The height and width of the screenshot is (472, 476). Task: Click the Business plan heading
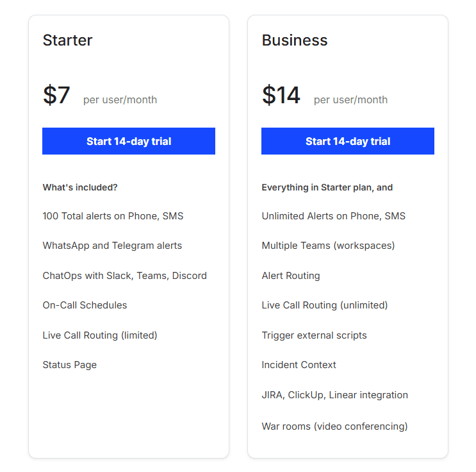[x=295, y=40]
